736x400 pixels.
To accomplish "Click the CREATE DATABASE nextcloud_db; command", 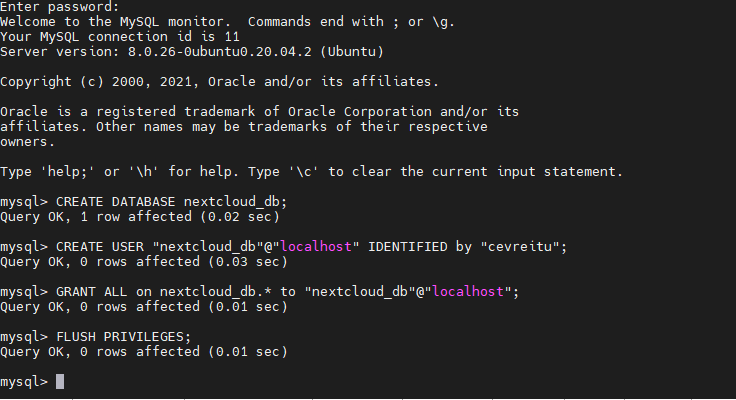I will [171, 202].
